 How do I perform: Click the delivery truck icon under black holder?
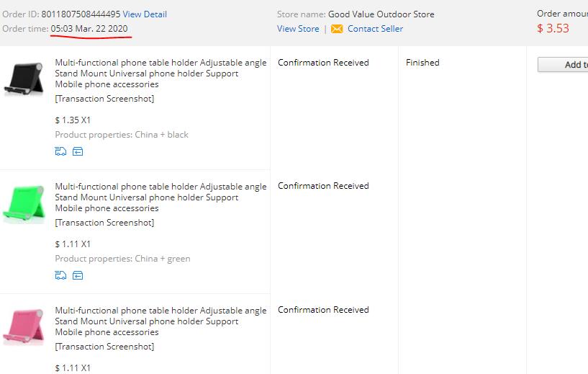tap(60, 151)
